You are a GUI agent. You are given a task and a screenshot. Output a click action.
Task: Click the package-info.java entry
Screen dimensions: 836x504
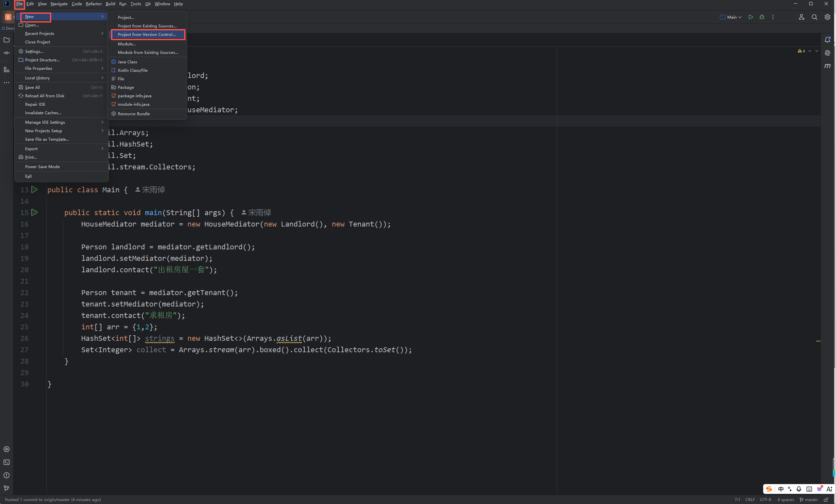click(147, 96)
